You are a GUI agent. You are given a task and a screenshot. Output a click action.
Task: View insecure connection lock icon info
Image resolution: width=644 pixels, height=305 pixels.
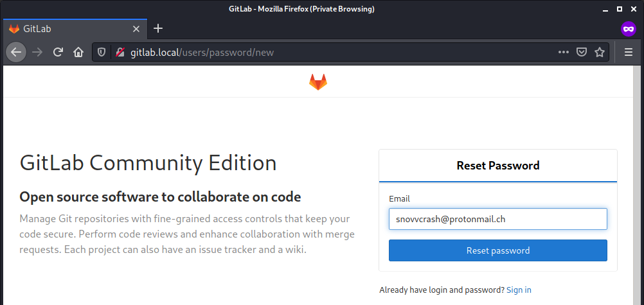pos(120,52)
